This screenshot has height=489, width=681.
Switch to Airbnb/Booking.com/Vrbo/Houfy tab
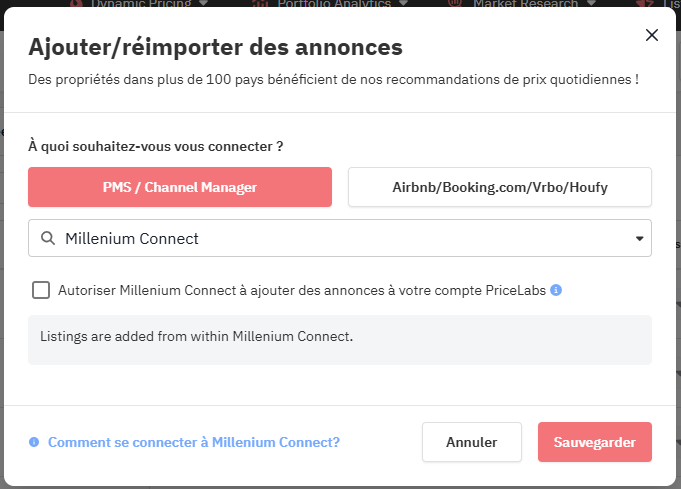[500, 187]
